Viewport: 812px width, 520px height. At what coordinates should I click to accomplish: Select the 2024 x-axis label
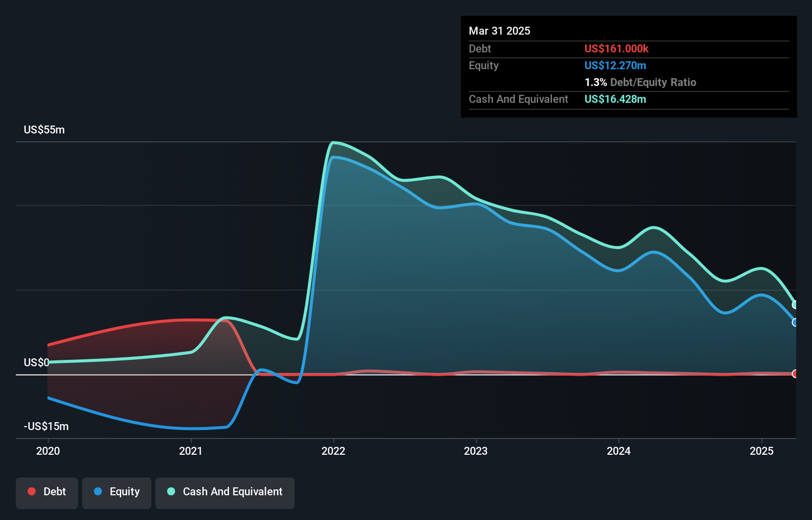[x=619, y=451]
